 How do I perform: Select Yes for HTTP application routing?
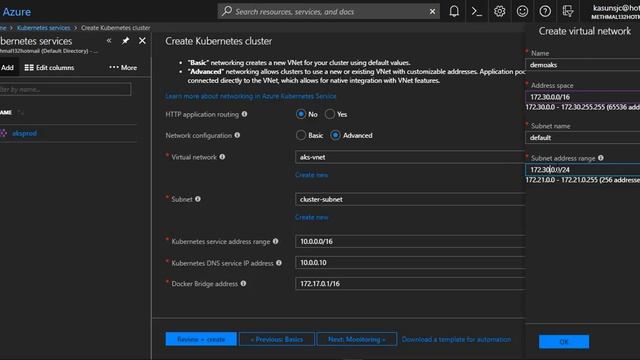tap(330, 114)
